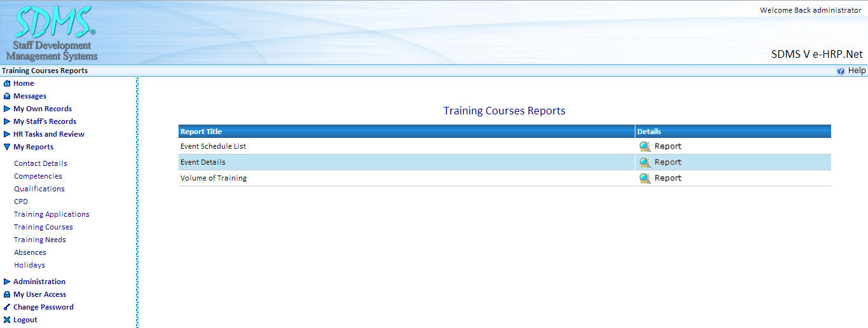Image resolution: width=868 pixels, height=328 pixels.
Task: Open Report for Volume of Training
Action: 668,178
